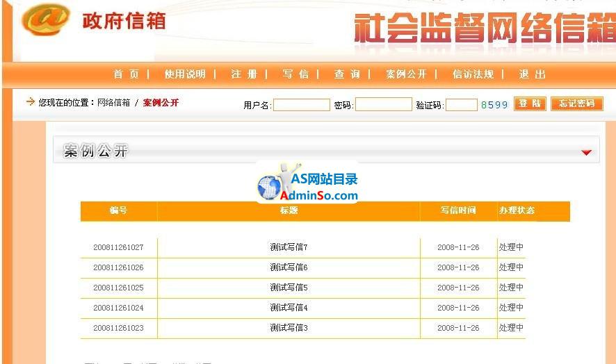This screenshot has height=364, width=616.
Task: Click the date 2008-11-26 in 测试写信4 row
Action: point(458,308)
